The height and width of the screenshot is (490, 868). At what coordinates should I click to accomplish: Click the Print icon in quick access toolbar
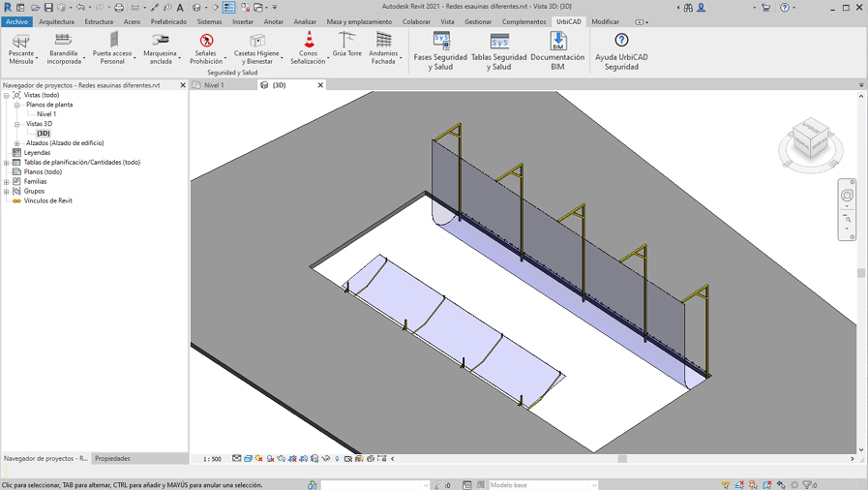119,8
